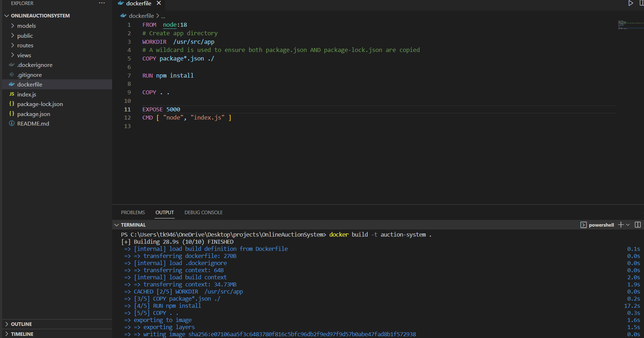Split the terminal with split icon
The height and width of the screenshot is (338, 644).
638,225
